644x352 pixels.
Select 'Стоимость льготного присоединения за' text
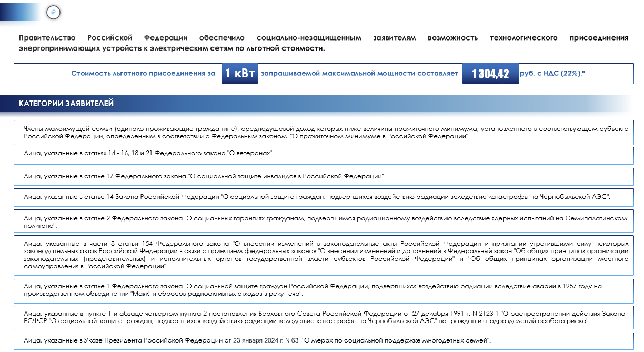pyautogui.click(x=143, y=74)
